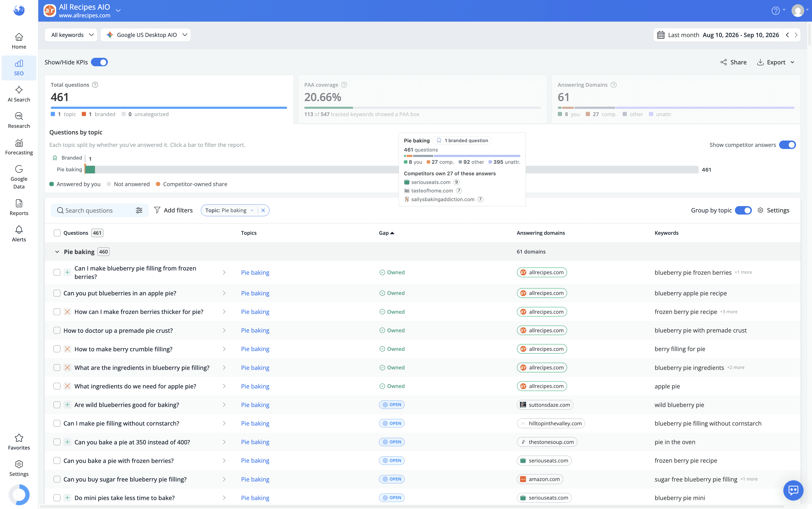Screen dimensions: 812x509
Task: Open the All keywords dropdown
Action: pyautogui.click(x=71, y=35)
